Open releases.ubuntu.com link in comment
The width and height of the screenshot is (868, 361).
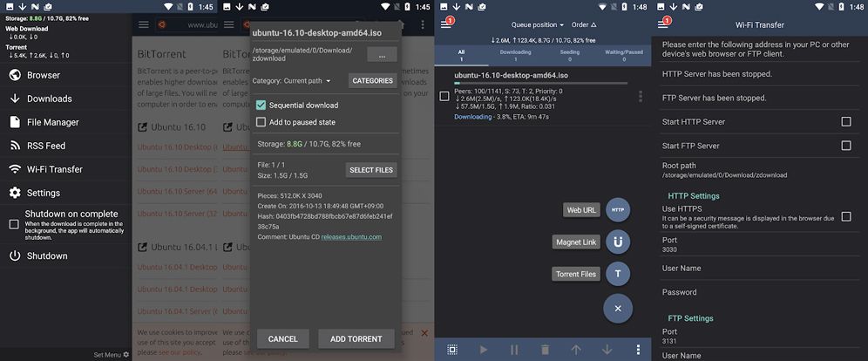(x=351, y=237)
